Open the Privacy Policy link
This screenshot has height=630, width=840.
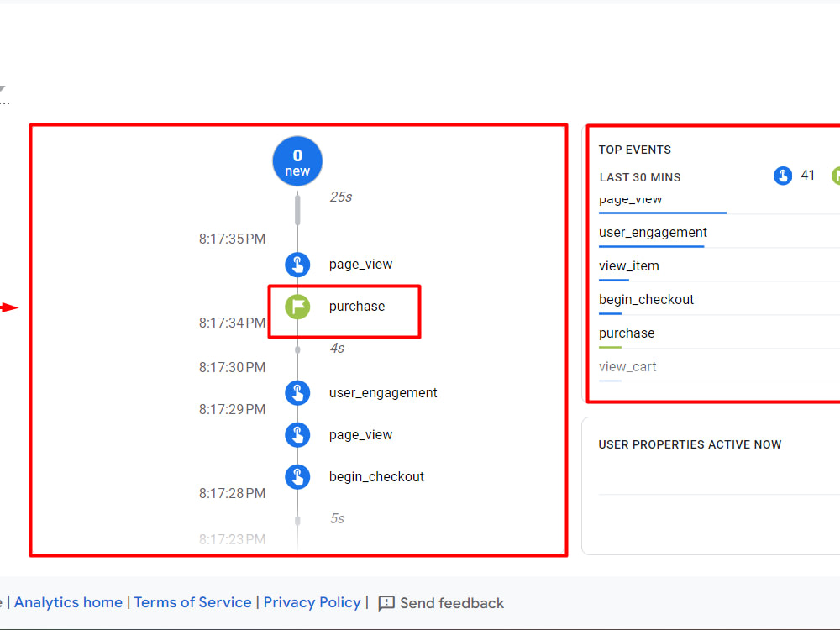click(x=312, y=602)
